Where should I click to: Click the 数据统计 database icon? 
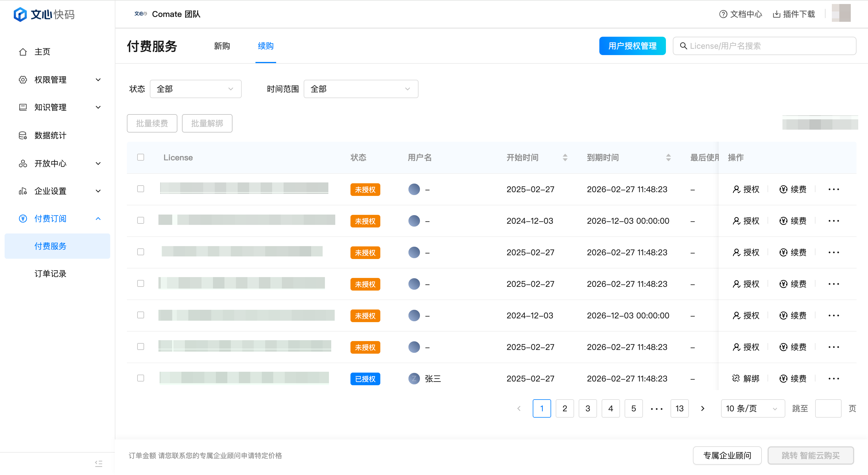click(23, 136)
